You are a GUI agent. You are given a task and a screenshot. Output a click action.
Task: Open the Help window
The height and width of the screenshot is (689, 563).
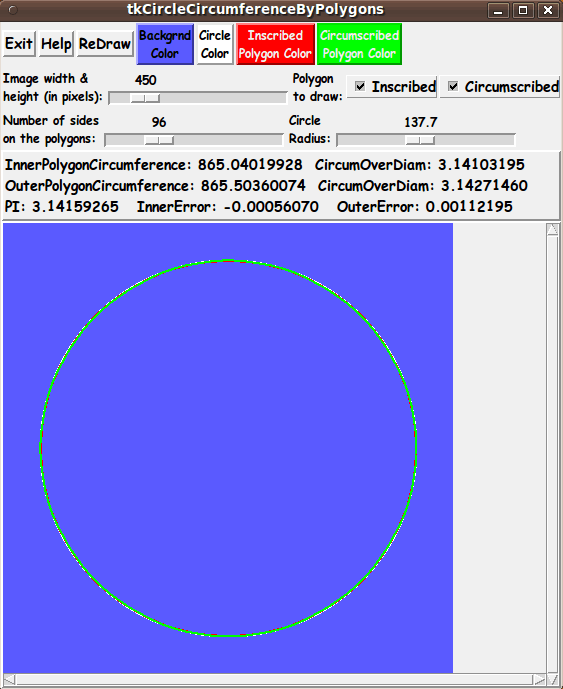pos(56,44)
